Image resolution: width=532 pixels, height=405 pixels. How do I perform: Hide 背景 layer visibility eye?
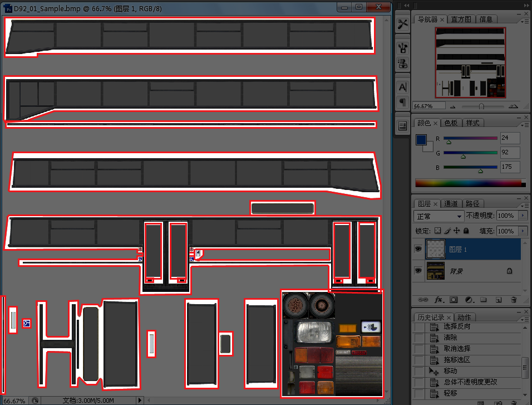pos(418,270)
